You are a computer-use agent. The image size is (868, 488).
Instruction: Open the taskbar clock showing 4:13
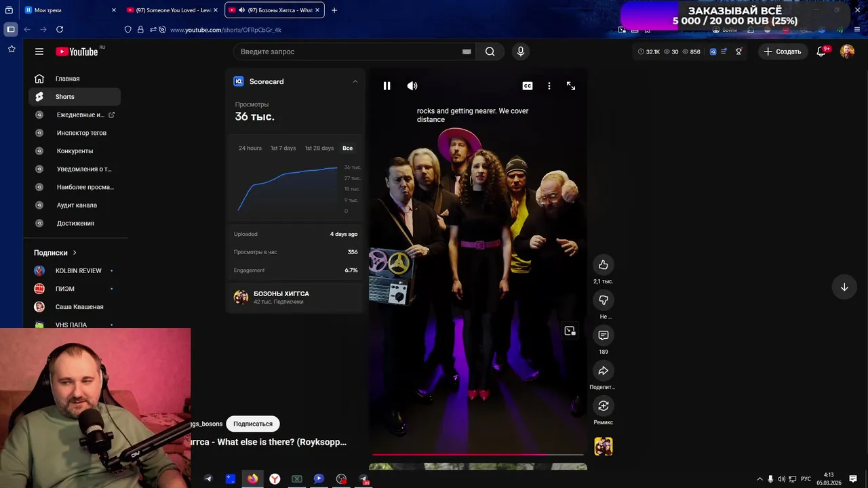point(829,479)
